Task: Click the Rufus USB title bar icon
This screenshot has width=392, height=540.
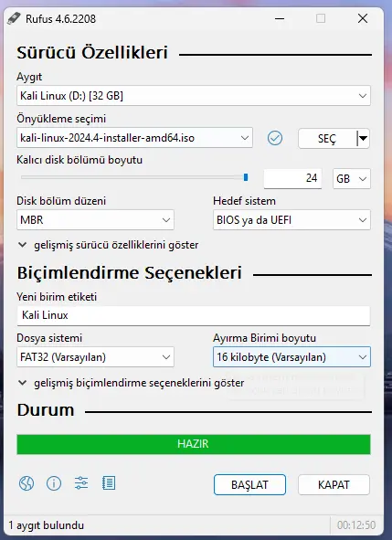Action: point(14,18)
